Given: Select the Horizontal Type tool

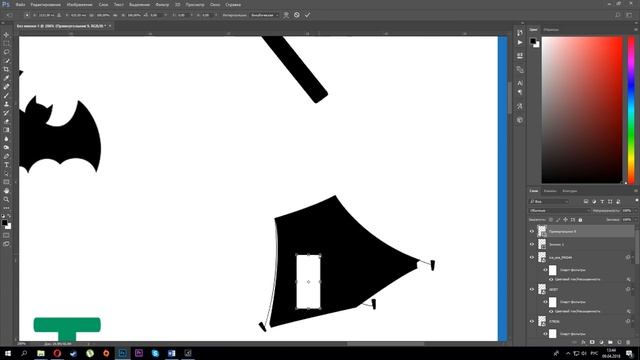Looking at the screenshot, I should pos(6,165).
